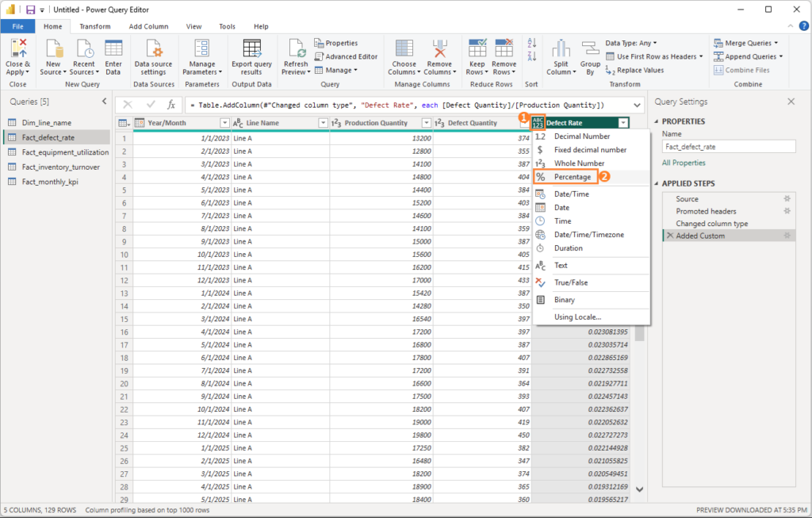Collapse PROPERTIES section
The height and width of the screenshot is (518, 812).
click(657, 121)
